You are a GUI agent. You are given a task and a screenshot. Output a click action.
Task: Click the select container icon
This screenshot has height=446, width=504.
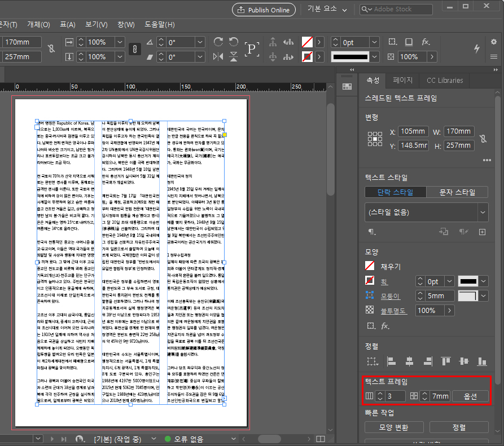273,42
